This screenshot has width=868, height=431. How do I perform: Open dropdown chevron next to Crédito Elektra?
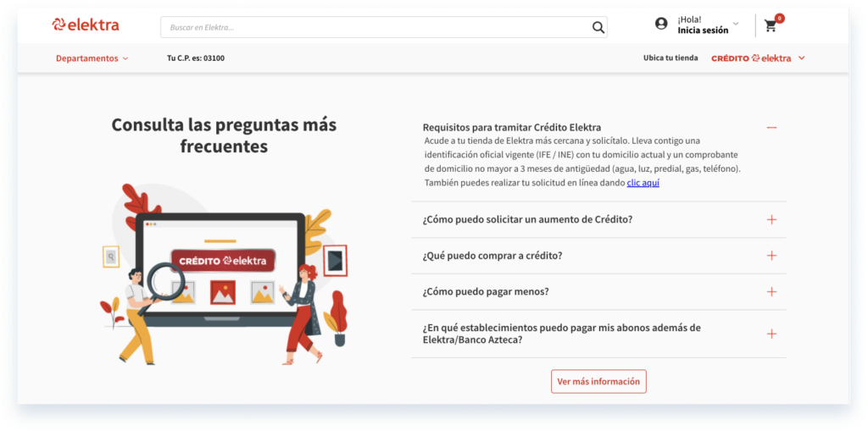tap(802, 58)
